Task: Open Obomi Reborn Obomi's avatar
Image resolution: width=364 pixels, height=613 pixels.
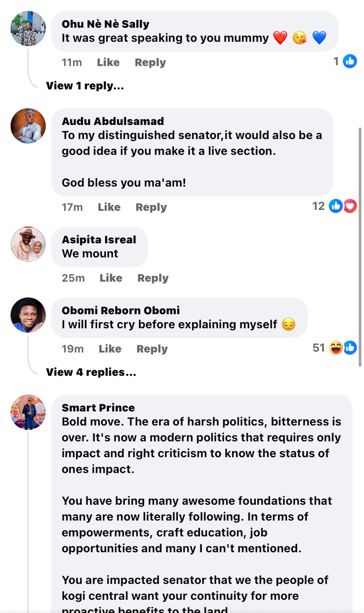Action: (x=28, y=315)
